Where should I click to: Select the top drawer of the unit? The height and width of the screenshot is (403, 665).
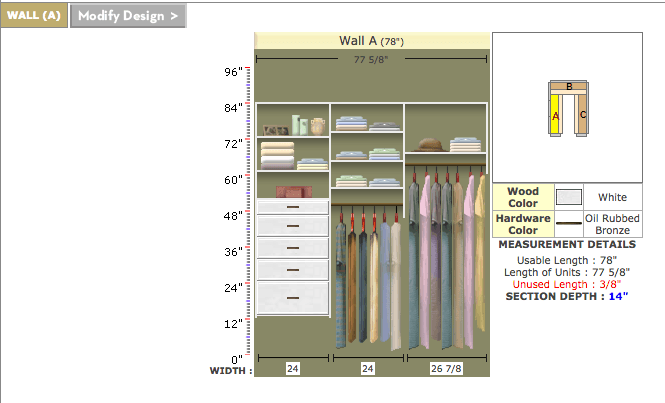(293, 207)
